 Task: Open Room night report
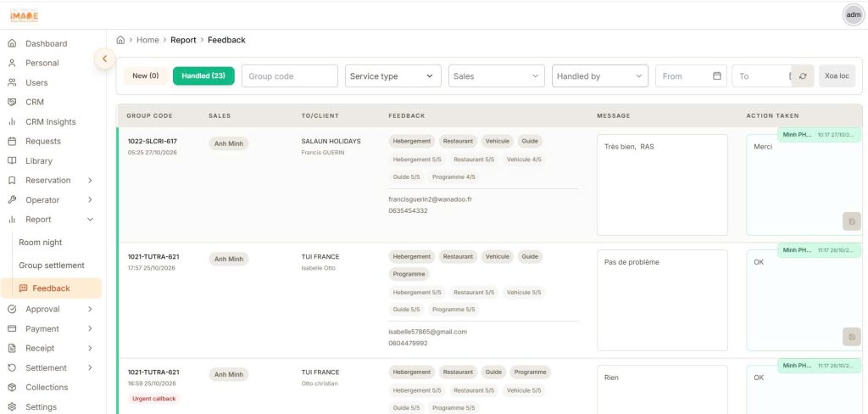tap(41, 242)
